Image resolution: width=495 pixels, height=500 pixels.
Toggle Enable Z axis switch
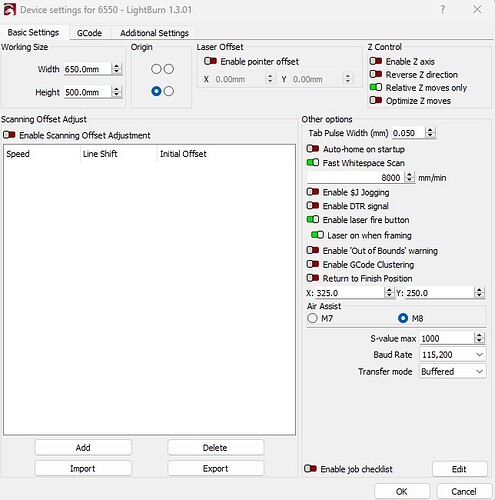pyautogui.click(x=376, y=61)
